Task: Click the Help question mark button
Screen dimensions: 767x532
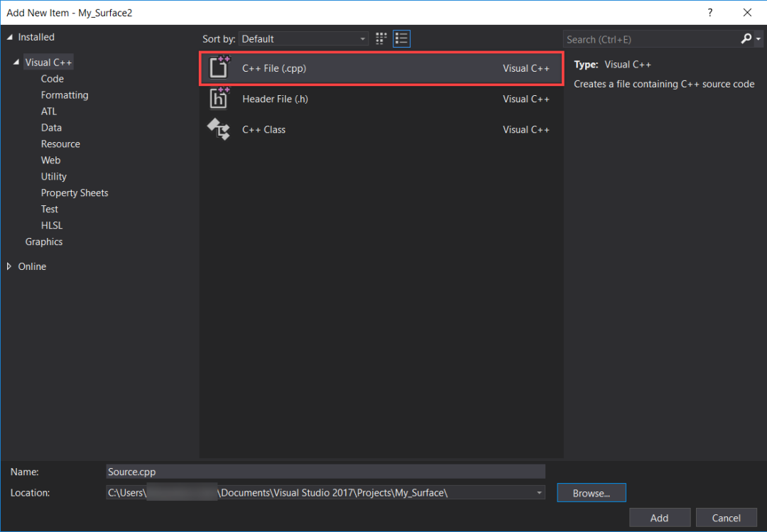Action: tap(709, 13)
